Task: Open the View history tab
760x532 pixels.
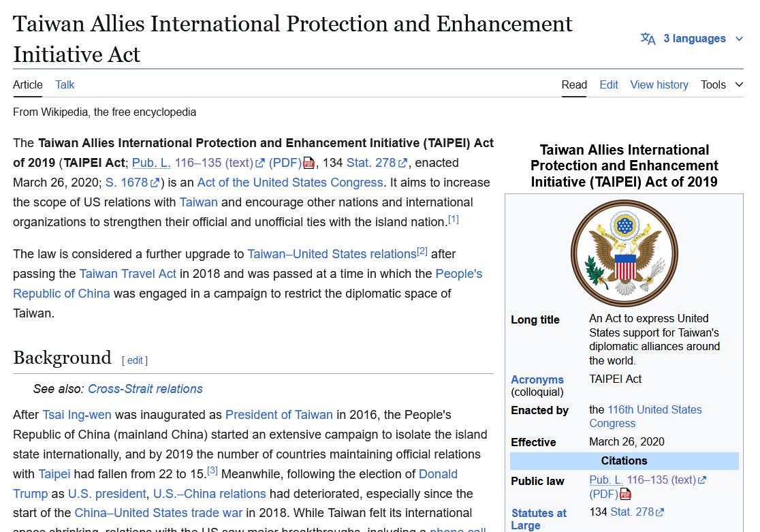Action: click(x=659, y=85)
